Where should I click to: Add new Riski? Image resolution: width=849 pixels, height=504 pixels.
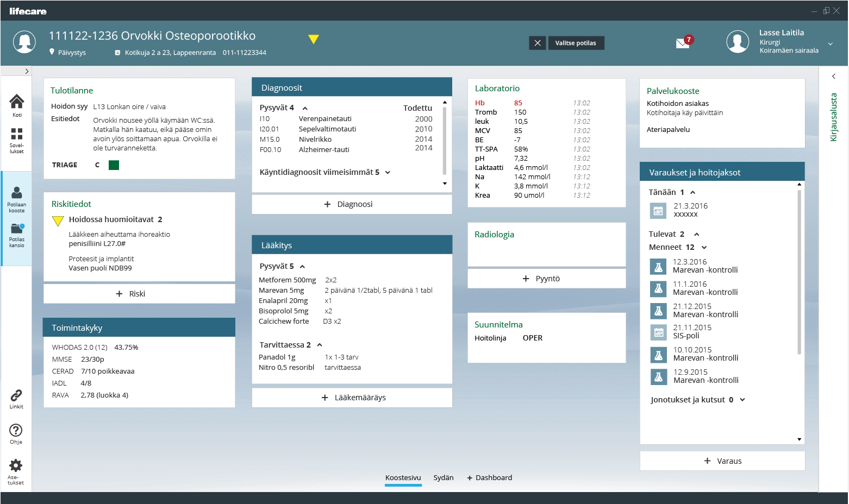pos(139,294)
